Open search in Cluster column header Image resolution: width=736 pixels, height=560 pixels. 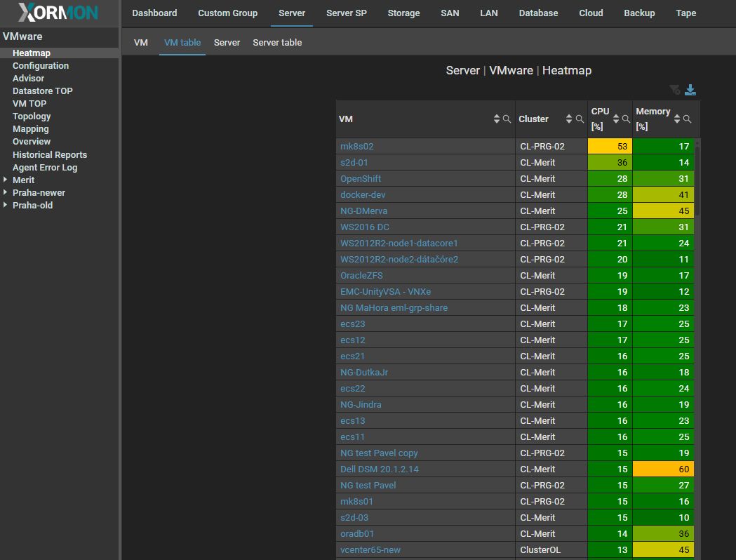tap(580, 119)
